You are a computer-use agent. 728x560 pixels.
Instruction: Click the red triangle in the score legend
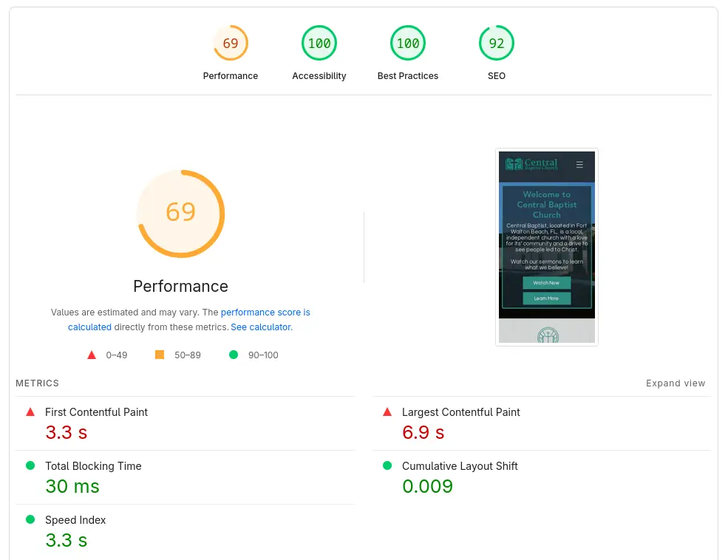(x=92, y=355)
